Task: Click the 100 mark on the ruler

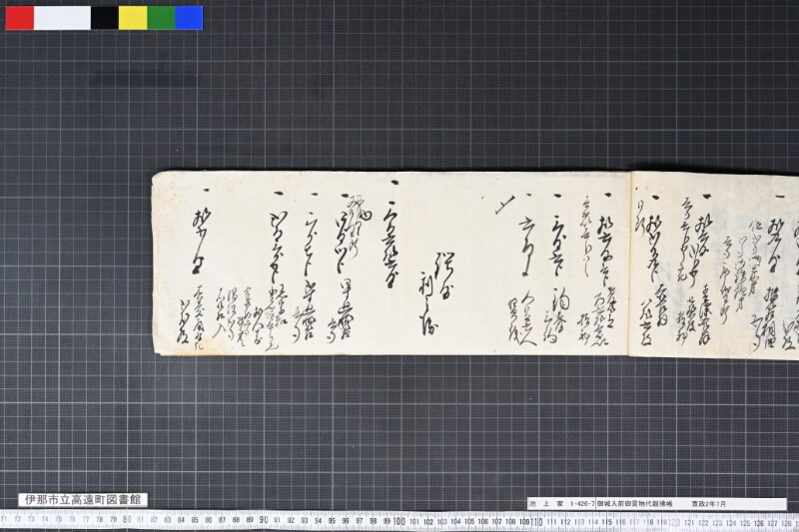Action: click(399, 521)
